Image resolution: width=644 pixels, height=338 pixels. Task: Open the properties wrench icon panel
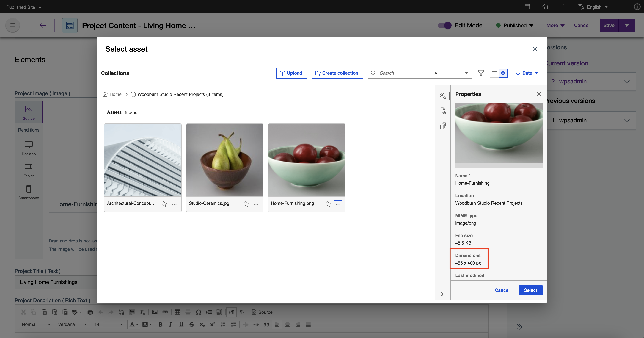(443, 96)
